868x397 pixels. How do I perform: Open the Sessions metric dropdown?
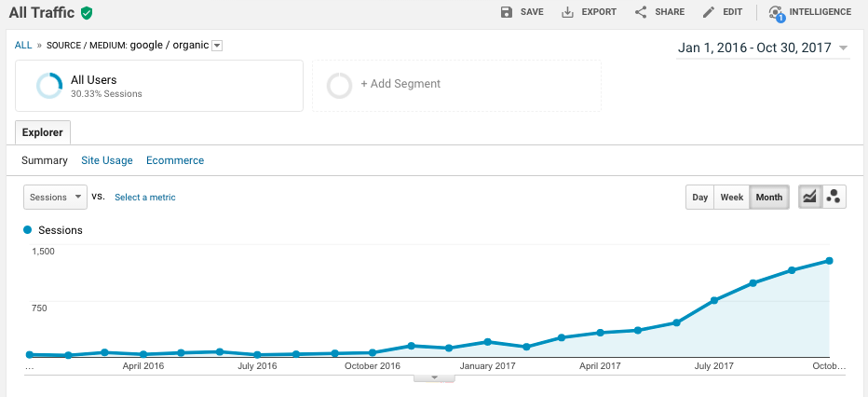[55, 197]
